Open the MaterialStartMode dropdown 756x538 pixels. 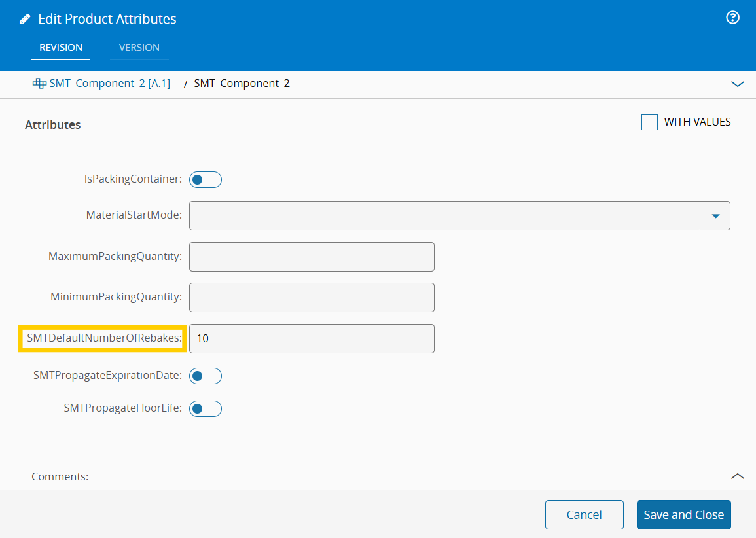(x=715, y=216)
